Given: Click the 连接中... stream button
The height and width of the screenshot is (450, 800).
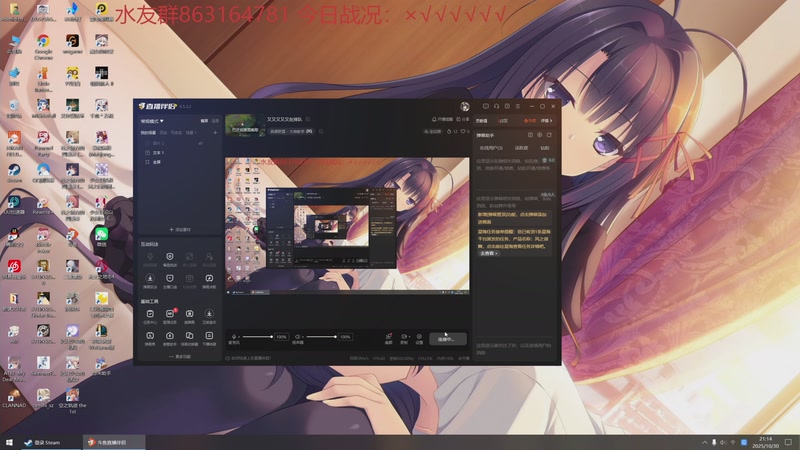Looking at the screenshot, I should [447, 339].
